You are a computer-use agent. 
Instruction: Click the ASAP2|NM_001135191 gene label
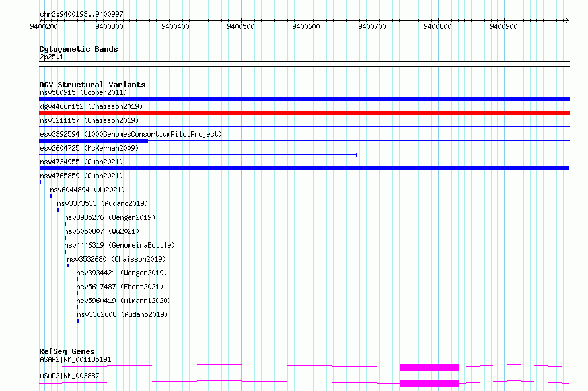tap(75, 359)
